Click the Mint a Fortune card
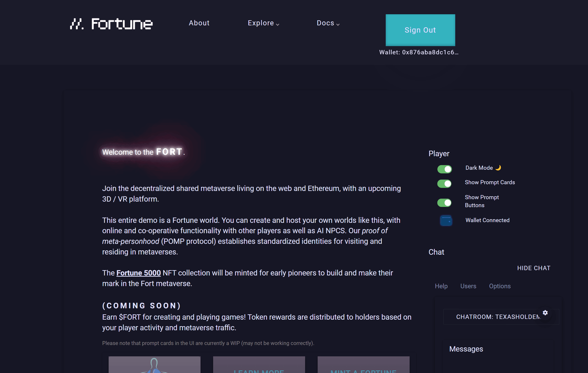Image resolution: width=588 pixels, height=373 pixels. click(363, 366)
